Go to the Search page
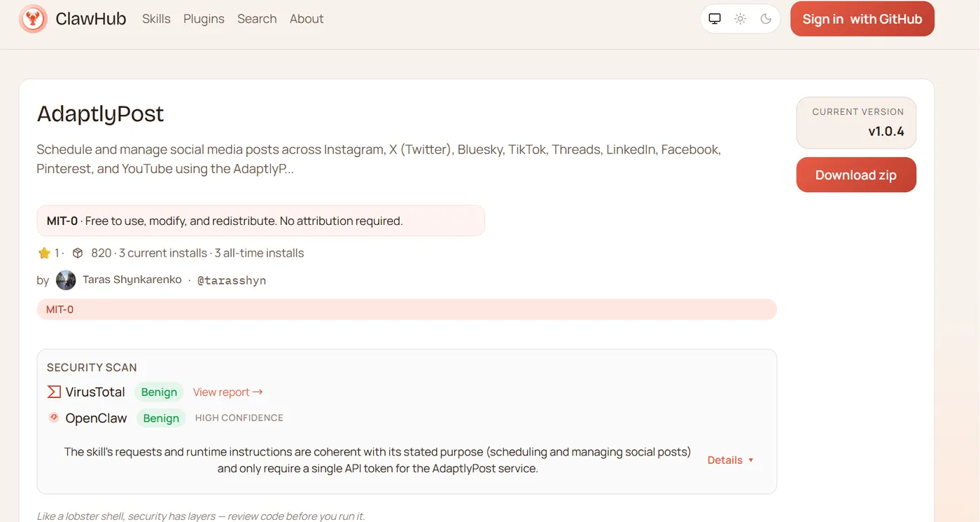The height and width of the screenshot is (522, 980). click(257, 19)
